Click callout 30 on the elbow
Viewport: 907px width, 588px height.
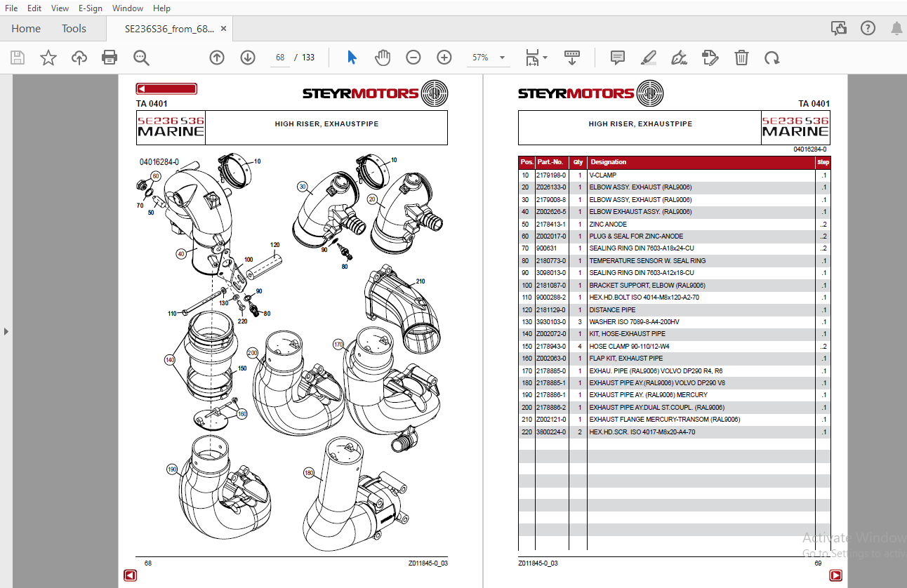[303, 187]
